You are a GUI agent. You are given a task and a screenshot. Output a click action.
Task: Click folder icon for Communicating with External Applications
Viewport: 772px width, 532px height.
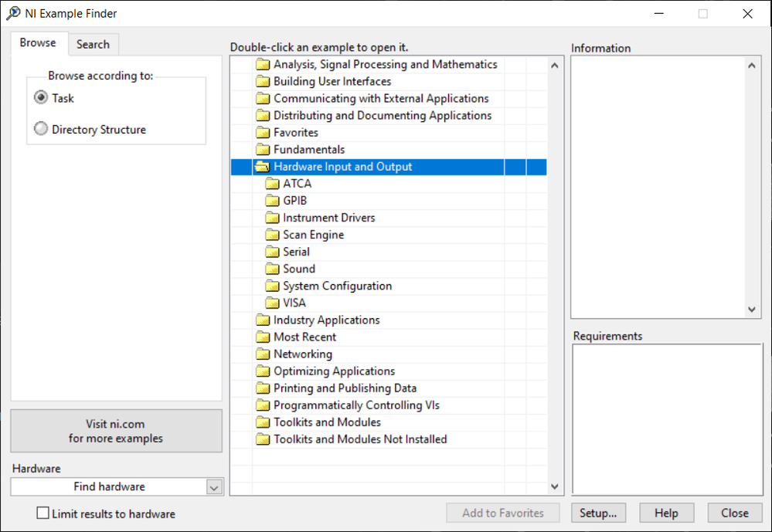click(x=263, y=98)
